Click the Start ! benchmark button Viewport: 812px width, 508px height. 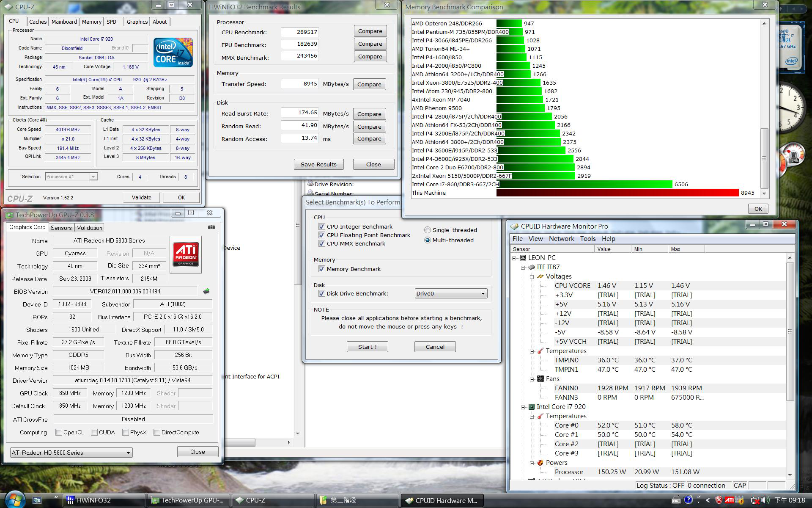(x=367, y=347)
